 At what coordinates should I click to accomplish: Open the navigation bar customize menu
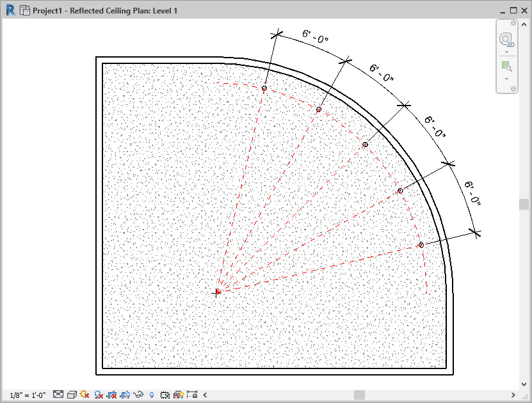[x=513, y=89]
